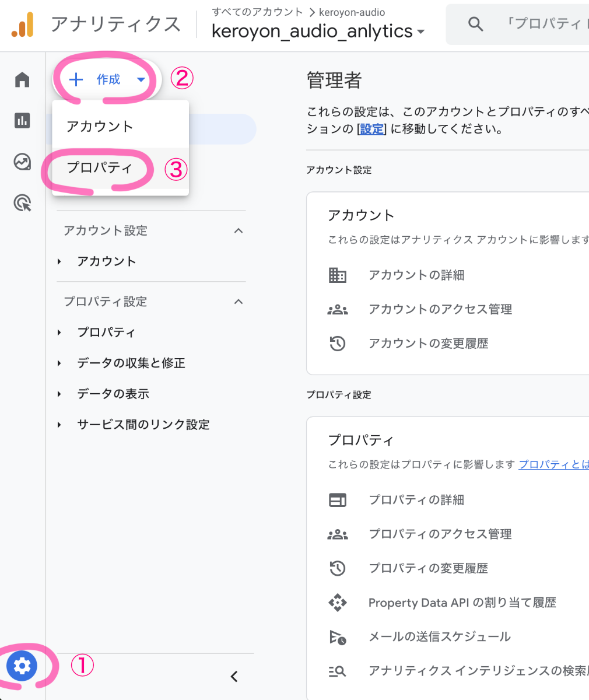Collapse the admin navigation panel arrow
The height and width of the screenshot is (700, 589).
point(234,677)
